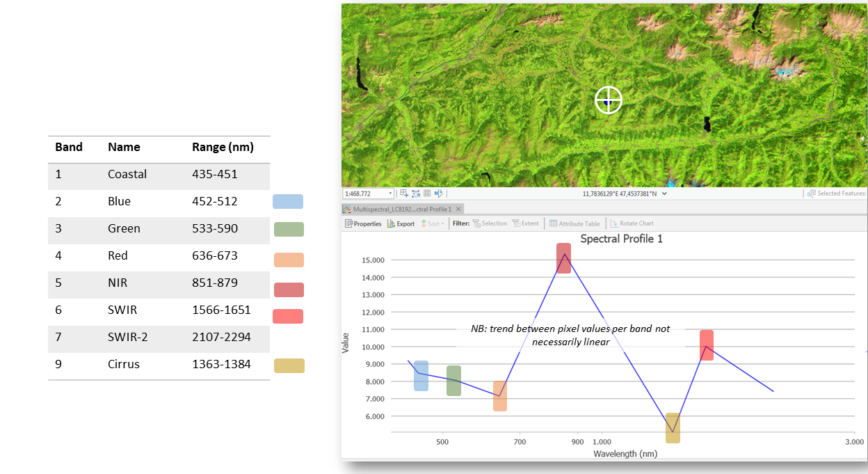The image size is (868, 474).
Task: Click the fourth status bar icon right of the grid icon
Action: [439, 193]
